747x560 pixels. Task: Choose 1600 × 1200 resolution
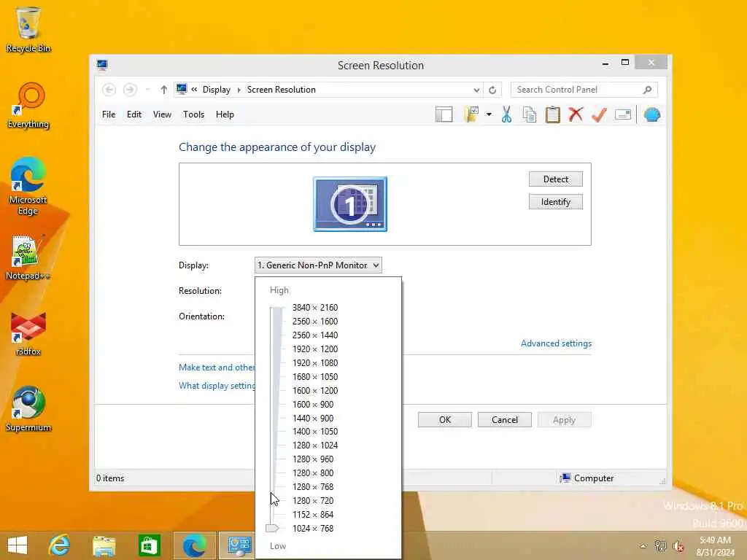[315, 391]
